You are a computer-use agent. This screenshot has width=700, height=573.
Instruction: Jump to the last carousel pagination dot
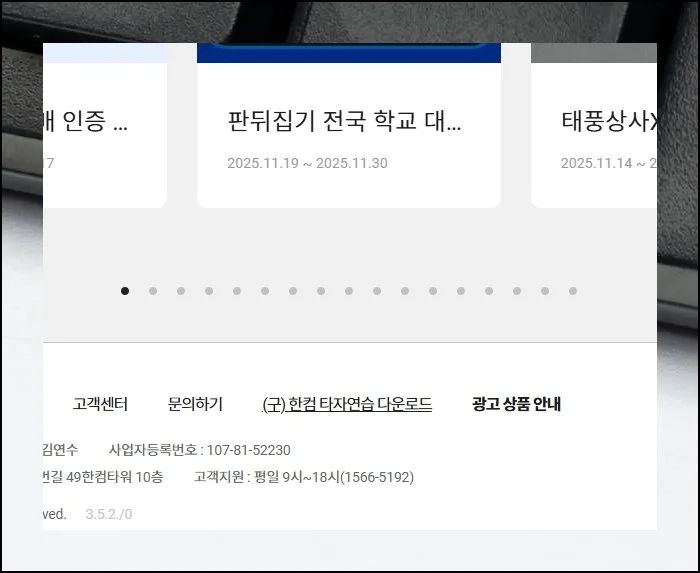coord(573,291)
